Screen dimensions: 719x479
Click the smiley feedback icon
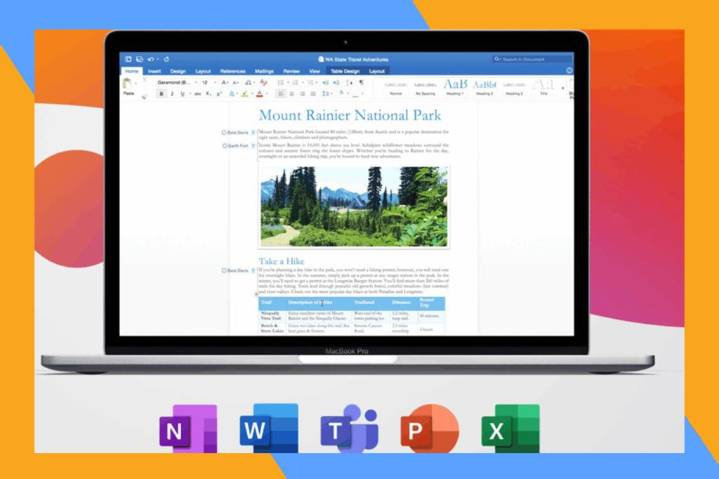point(570,71)
